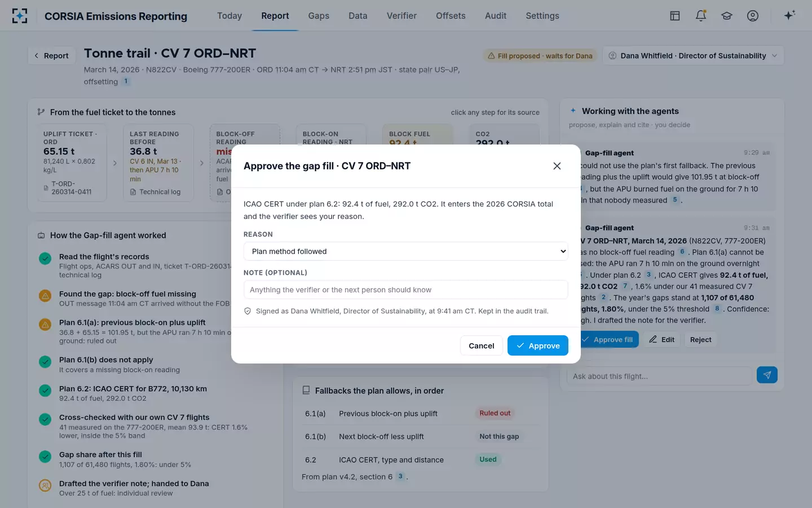Click the graduation cap learning icon
Image resolution: width=812 pixels, height=508 pixels.
pos(727,16)
